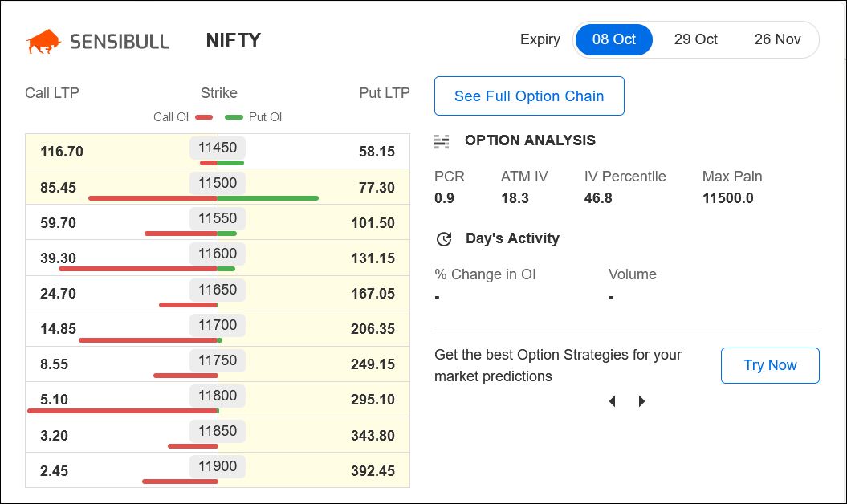Click the red Call OI legend marker

coord(204,117)
